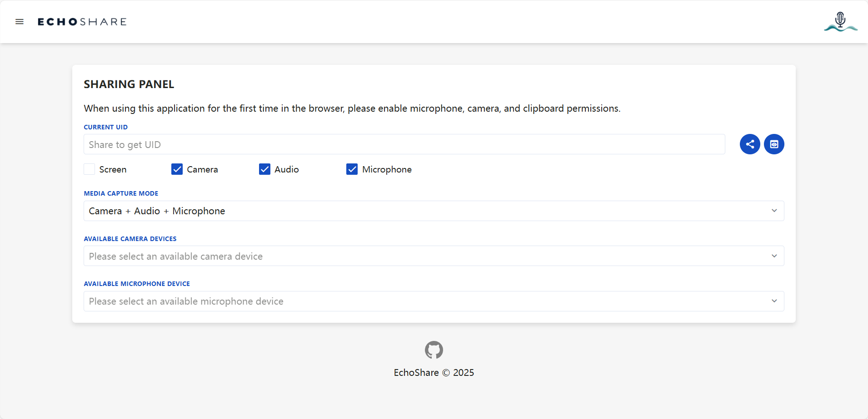This screenshot has width=868, height=419.
Task: Uncheck the Audio checkbox
Action: click(264, 169)
